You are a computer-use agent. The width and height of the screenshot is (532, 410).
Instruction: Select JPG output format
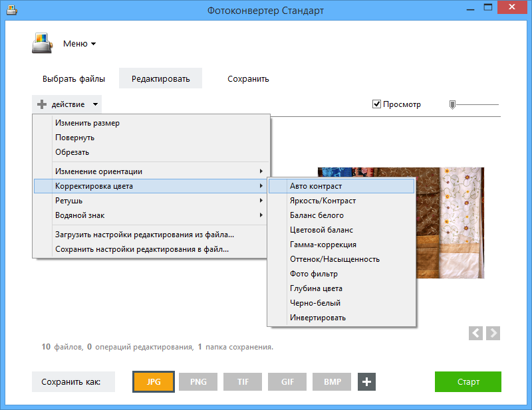[154, 381]
